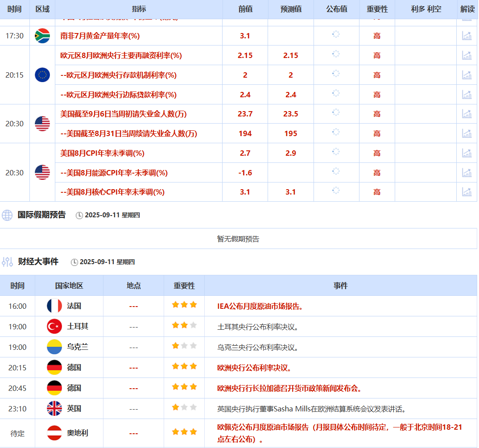Open 欧佩克公布月度原油市场报告 event
Viewport: 479px width, 448px height.
coord(339,433)
